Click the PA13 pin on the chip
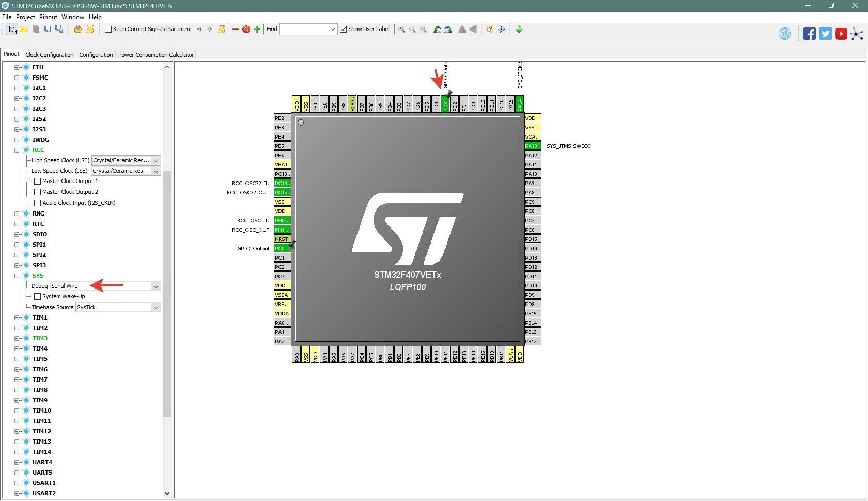Screen dimensions: 868x501 click(533, 146)
